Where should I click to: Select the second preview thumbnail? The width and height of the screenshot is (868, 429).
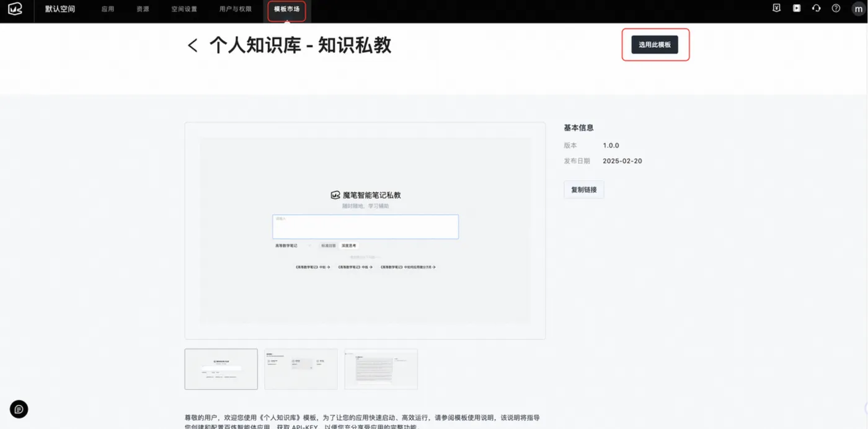301,369
